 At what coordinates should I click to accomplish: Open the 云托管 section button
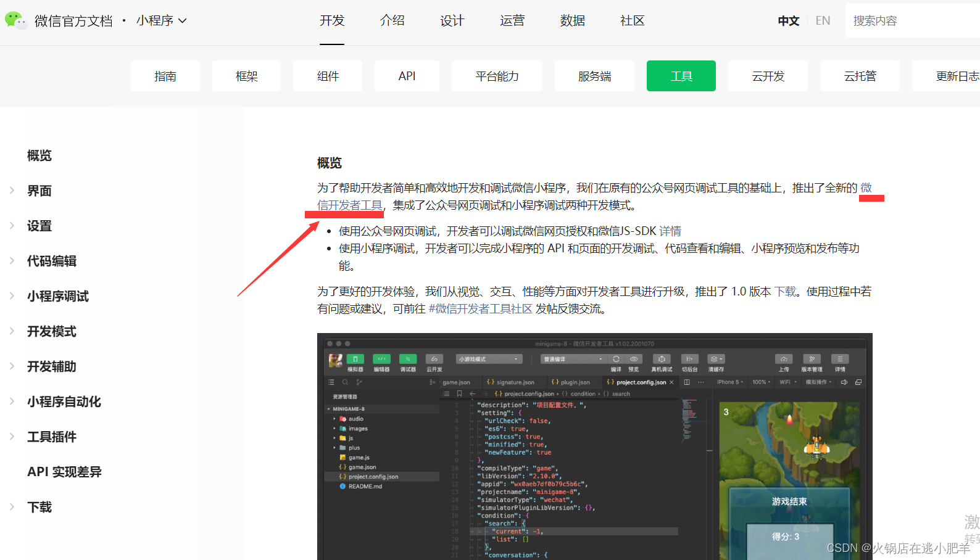point(860,76)
